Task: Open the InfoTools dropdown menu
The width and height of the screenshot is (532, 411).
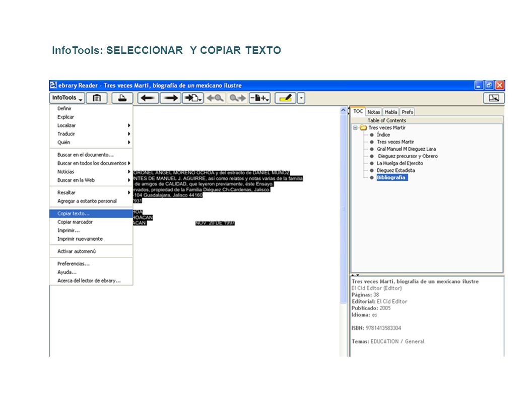Action: 67,98
